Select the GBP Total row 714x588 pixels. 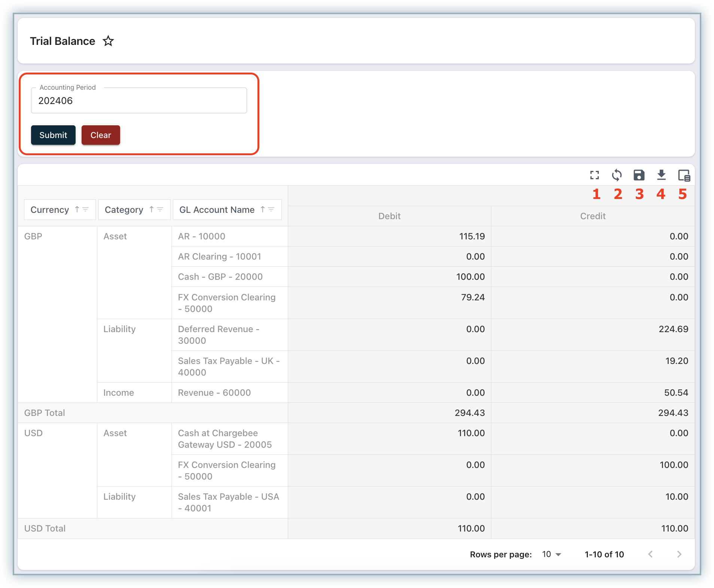45,413
